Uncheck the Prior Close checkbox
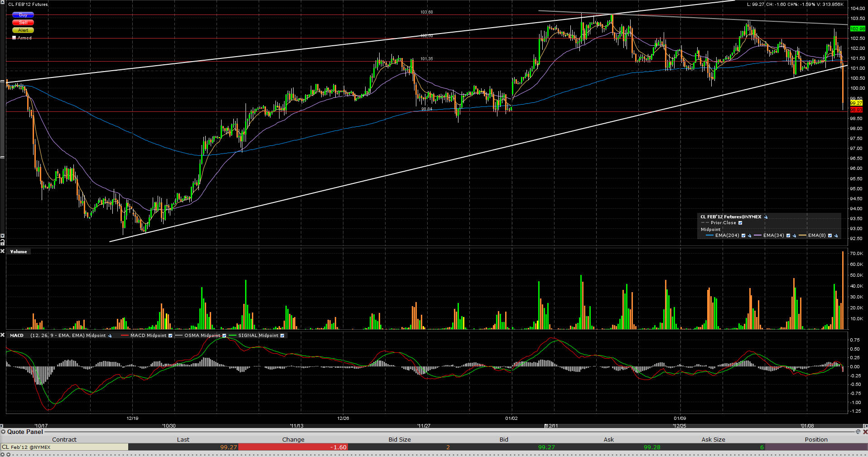This screenshot has width=868, height=457. 740,223
